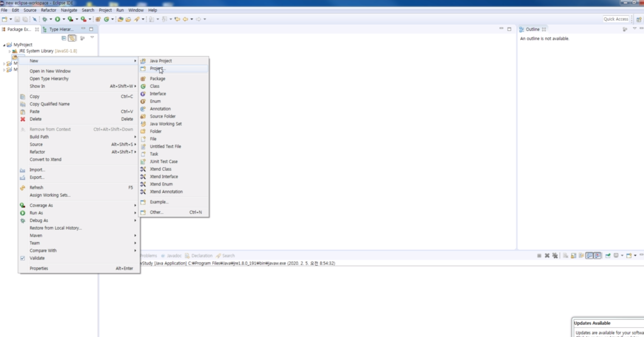Click the Skip All Breakpoints toolbar icon

pos(35,19)
